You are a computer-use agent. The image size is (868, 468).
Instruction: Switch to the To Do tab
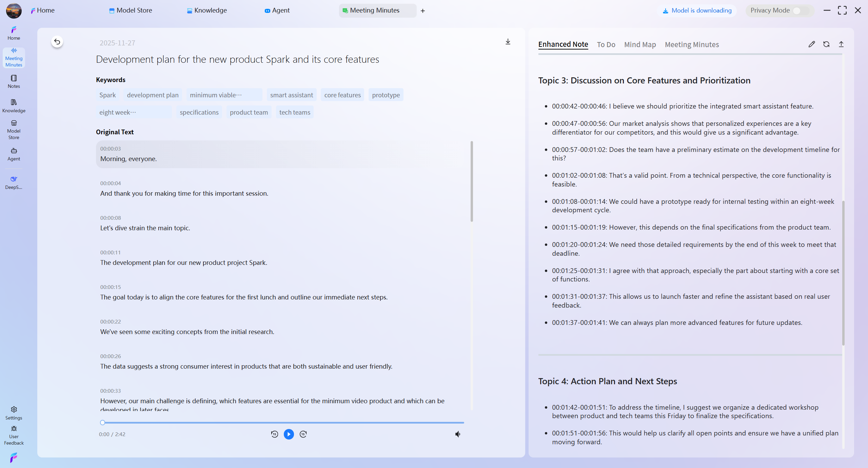[606, 44]
